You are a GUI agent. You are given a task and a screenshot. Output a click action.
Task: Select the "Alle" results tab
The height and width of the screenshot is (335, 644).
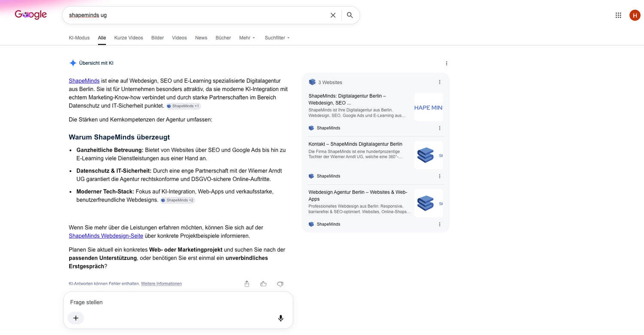pyautogui.click(x=102, y=38)
